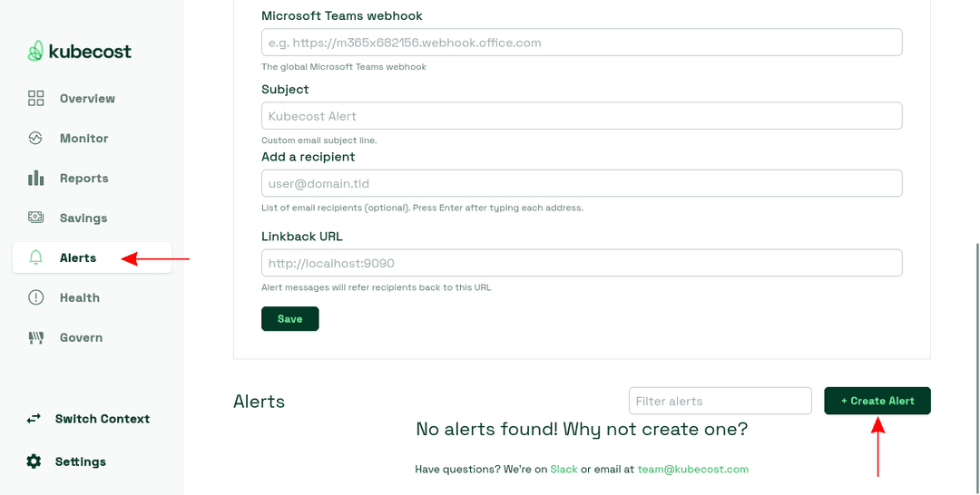Open Savings via the money icon

[x=35, y=218]
